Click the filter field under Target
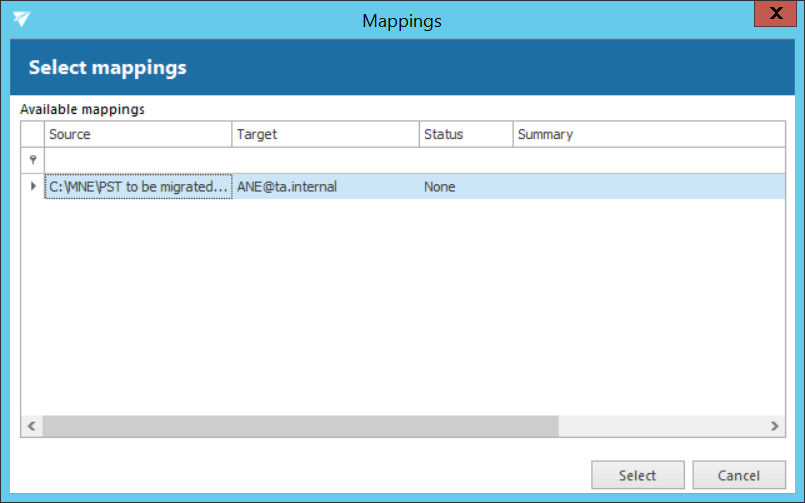The image size is (805, 503). click(325, 160)
